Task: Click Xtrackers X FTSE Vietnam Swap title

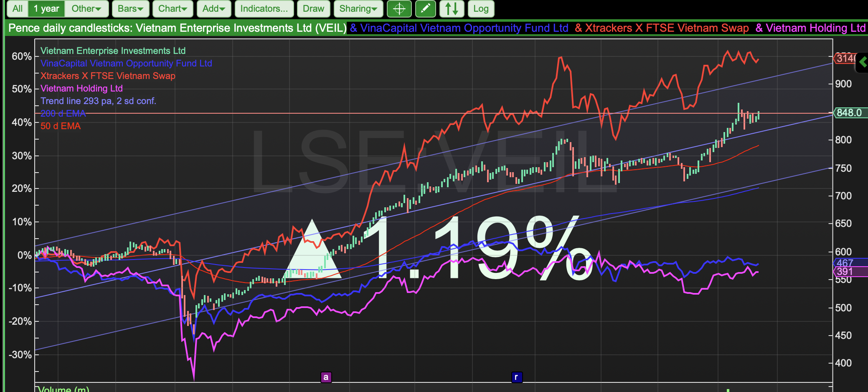Action: click(x=662, y=28)
